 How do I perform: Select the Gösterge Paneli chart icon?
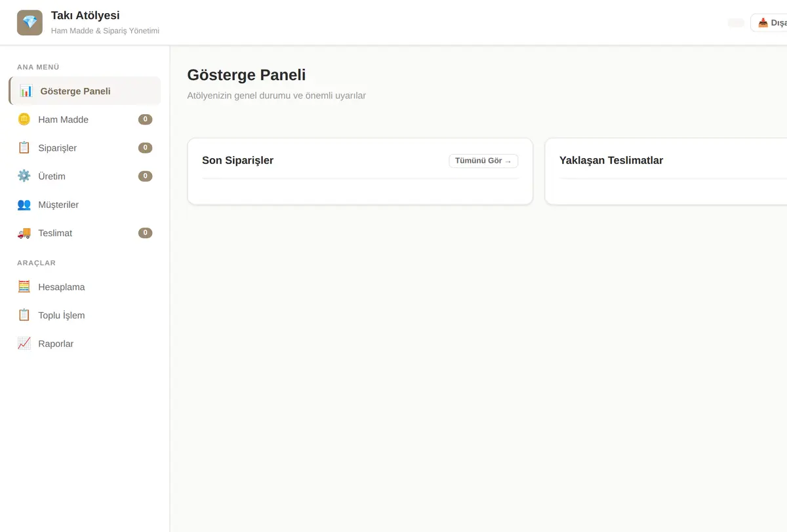[x=26, y=91]
